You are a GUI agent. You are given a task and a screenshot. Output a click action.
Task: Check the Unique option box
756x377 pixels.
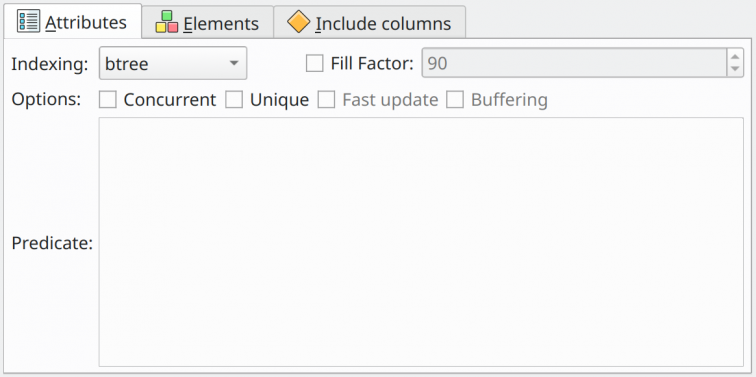tap(234, 100)
